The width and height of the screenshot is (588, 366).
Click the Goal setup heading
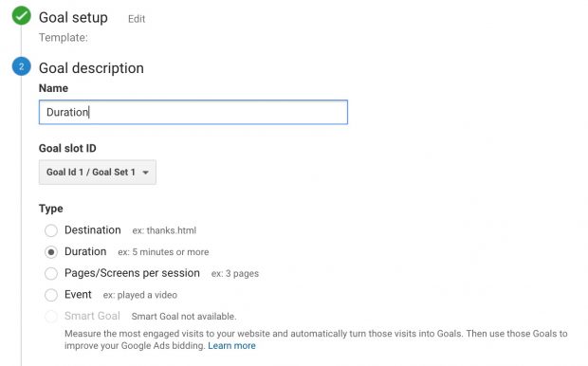(74, 18)
